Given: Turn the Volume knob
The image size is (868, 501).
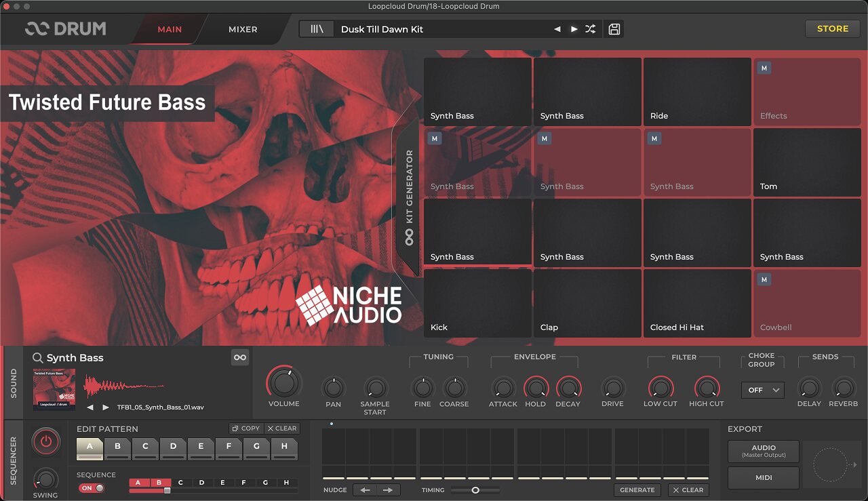Looking at the screenshot, I should pos(283,383).
